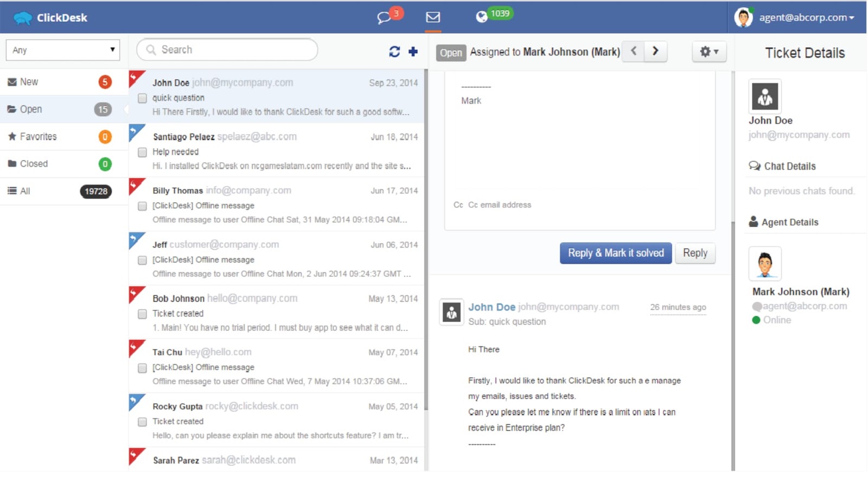Click John Doe avatar in message thread

coord(451,312)
